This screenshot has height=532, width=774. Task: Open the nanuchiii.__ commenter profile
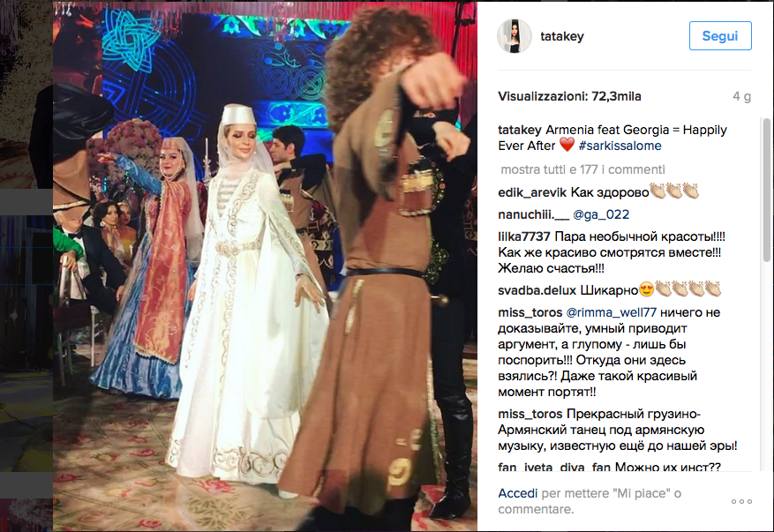click(533, 214)
